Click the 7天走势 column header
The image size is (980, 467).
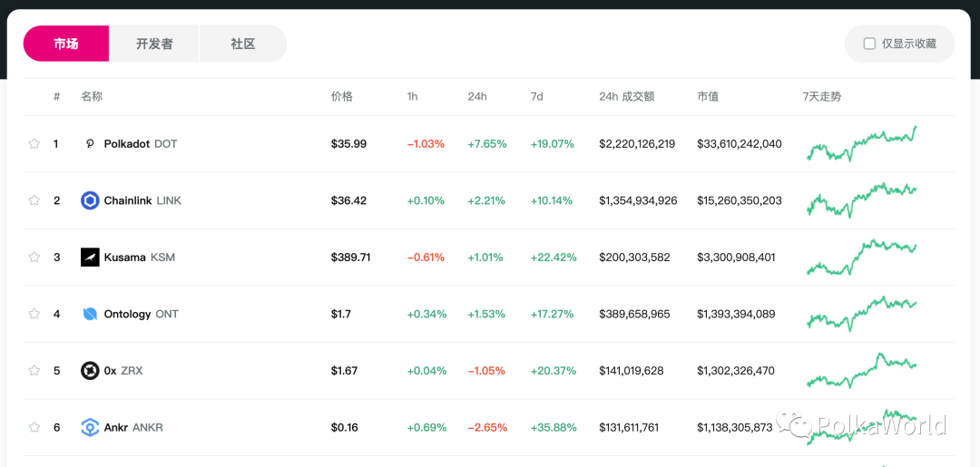[822, 97]
